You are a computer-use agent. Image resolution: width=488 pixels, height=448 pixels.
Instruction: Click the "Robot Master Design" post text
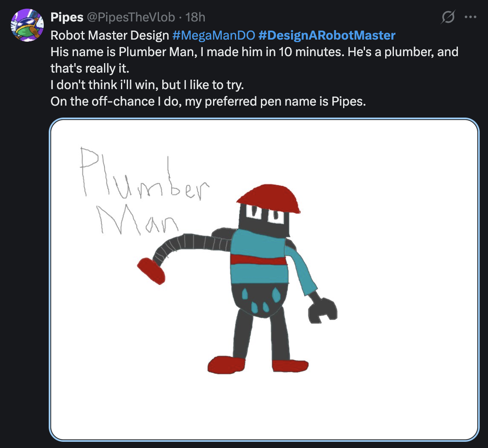109,35
